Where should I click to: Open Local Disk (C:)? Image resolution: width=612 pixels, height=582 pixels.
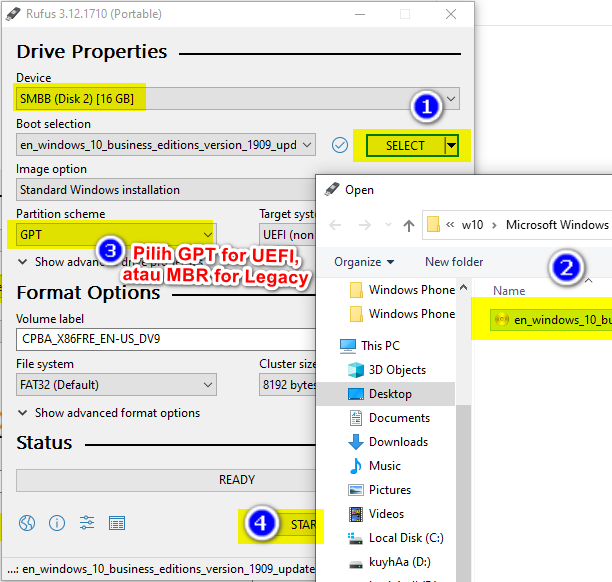click(395, 538)
